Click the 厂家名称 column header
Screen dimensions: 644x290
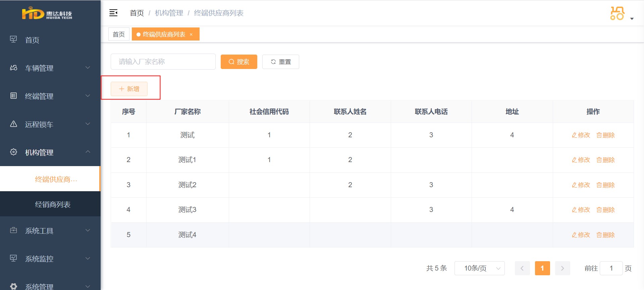click(x=187, y=112)
